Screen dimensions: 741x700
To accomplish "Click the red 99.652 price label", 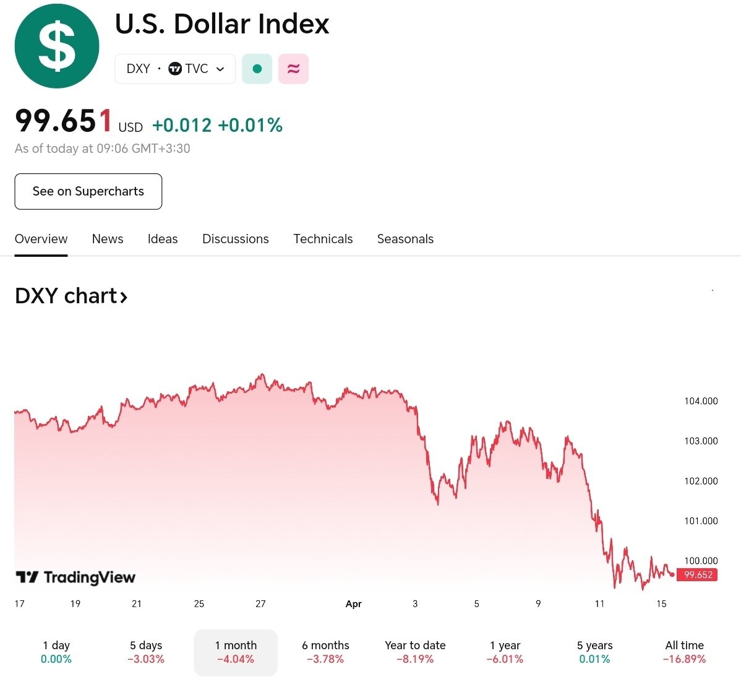I will (698, 575).
